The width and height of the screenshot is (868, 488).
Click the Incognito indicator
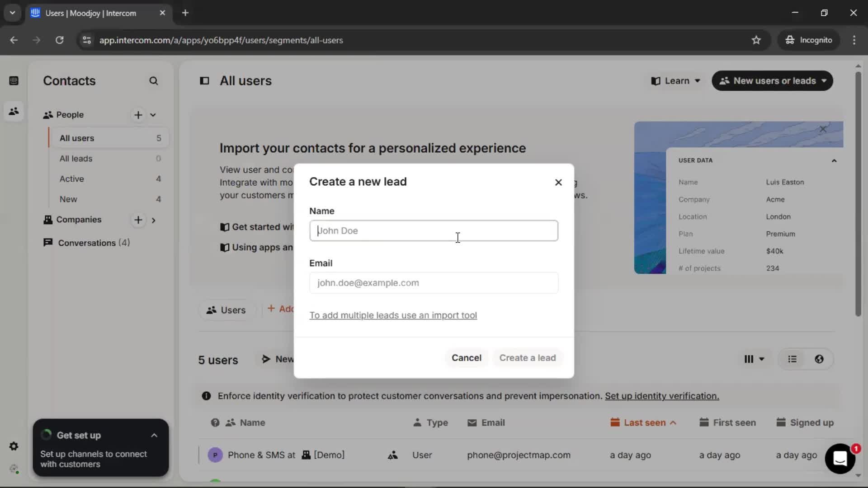pos(808,40)
